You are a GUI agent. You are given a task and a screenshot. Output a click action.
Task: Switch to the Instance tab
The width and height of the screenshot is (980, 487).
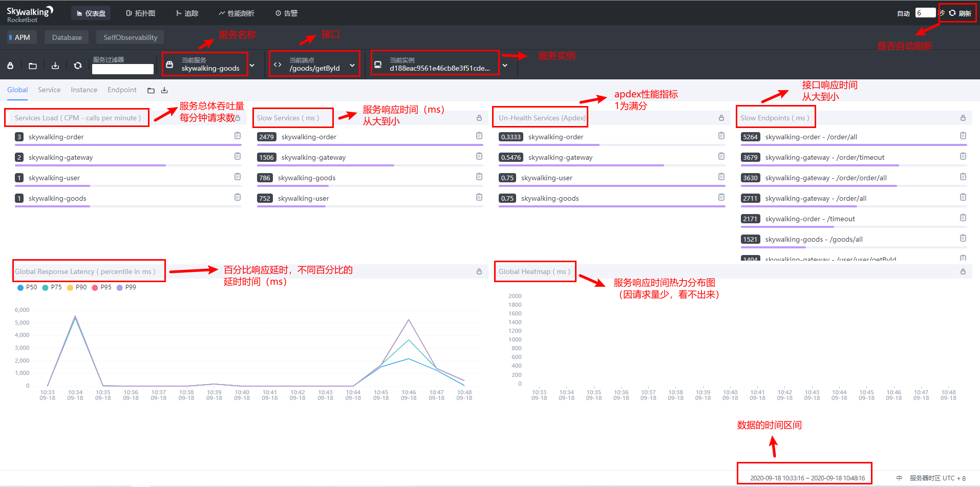click(x=84, y=90)
